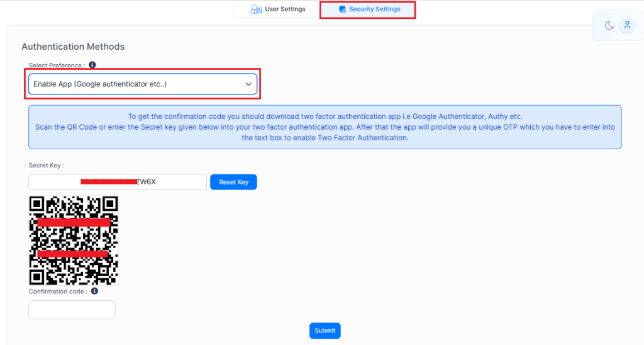This screenshot has width=644, height=345.
Task: Click the info icon beside Select Preference
Action: [92, 65]
